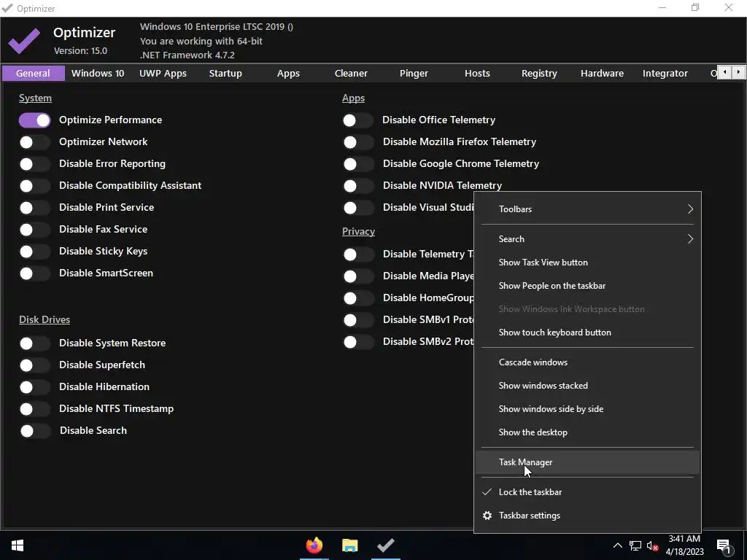Go to the Startup tab
This screenshot has height=560, width=747.
(225, 74)
